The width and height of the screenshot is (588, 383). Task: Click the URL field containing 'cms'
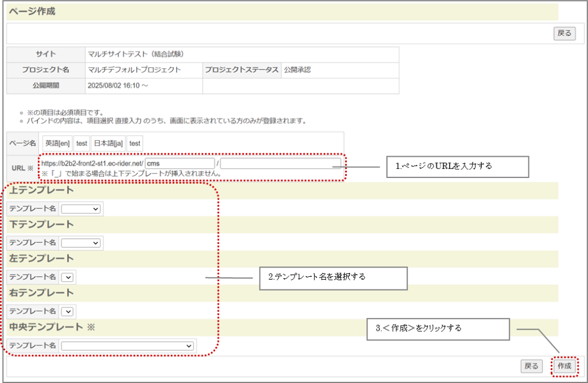pyautogui.click(x=180, y=163)
